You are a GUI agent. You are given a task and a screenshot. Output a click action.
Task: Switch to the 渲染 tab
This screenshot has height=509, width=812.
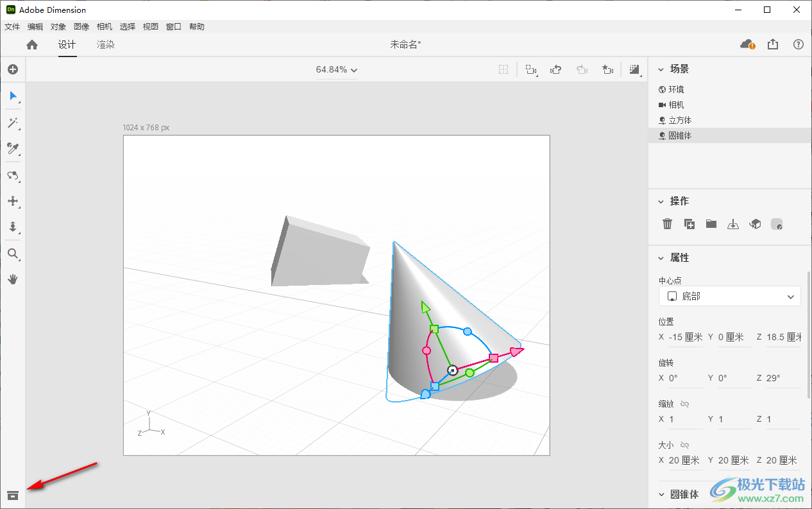click(106, 44)
